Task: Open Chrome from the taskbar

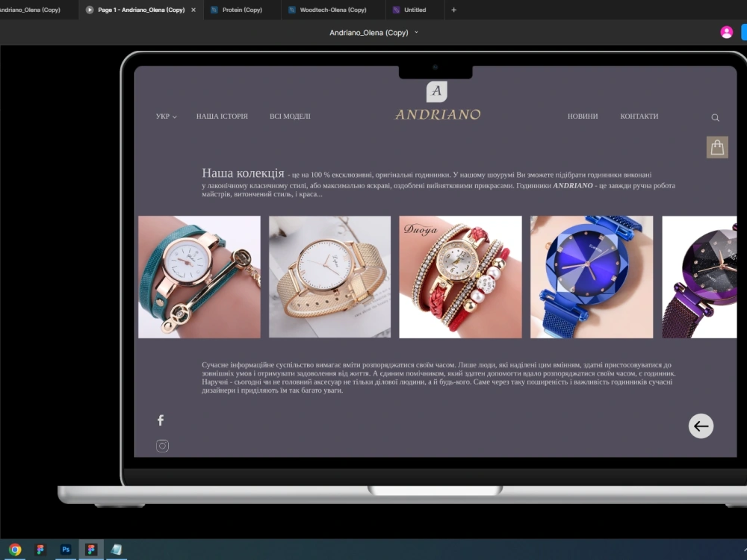Action: [15, 550]
